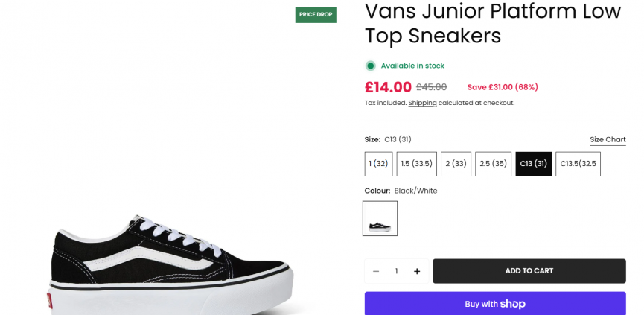Choose size 2.5 (35)
The width and height of the screenshot is (644, 315).
pyautogui.click(x=493, y=164)
